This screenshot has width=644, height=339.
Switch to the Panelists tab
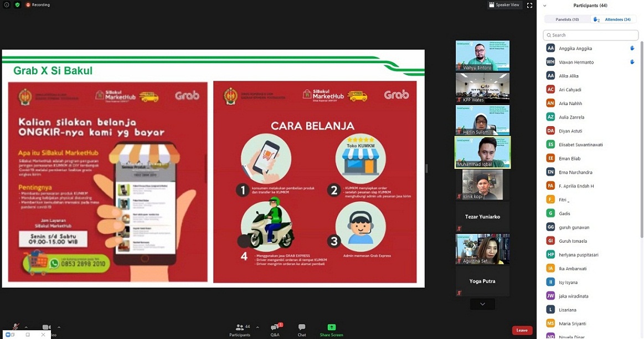(x=567, y=19)
